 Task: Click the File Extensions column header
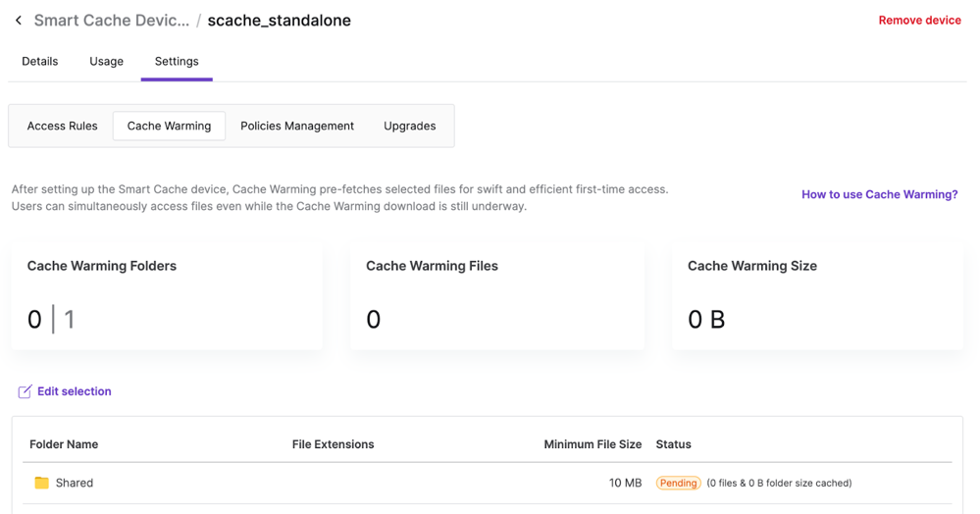pyautogui.click(x=334, y=444)
